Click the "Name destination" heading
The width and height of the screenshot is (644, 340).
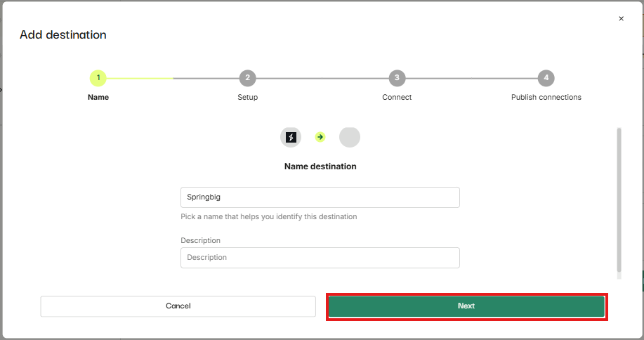pos(320,166)
